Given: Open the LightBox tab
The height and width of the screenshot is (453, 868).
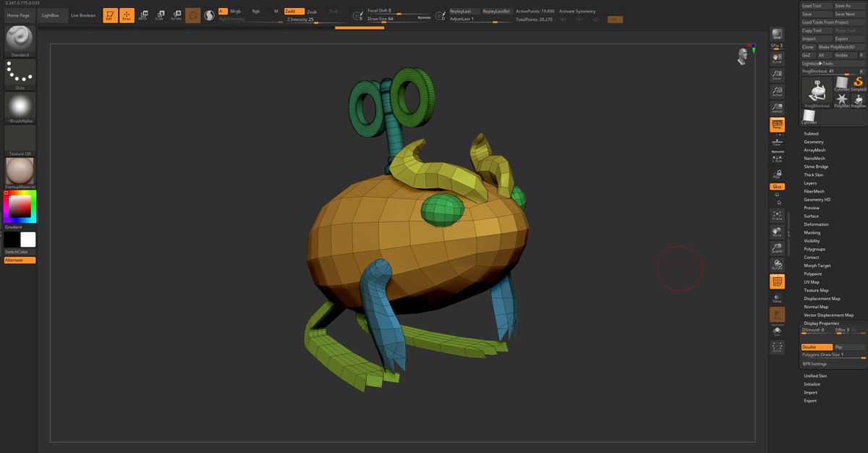Looking at the screenshot, I should pos(51,15).
